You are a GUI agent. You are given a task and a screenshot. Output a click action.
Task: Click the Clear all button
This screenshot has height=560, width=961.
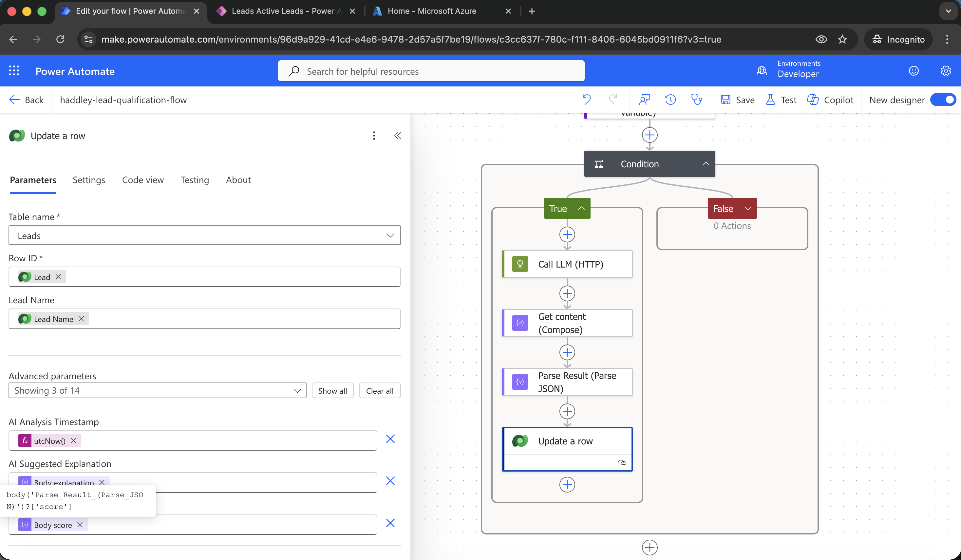click(x=379, y=390)
